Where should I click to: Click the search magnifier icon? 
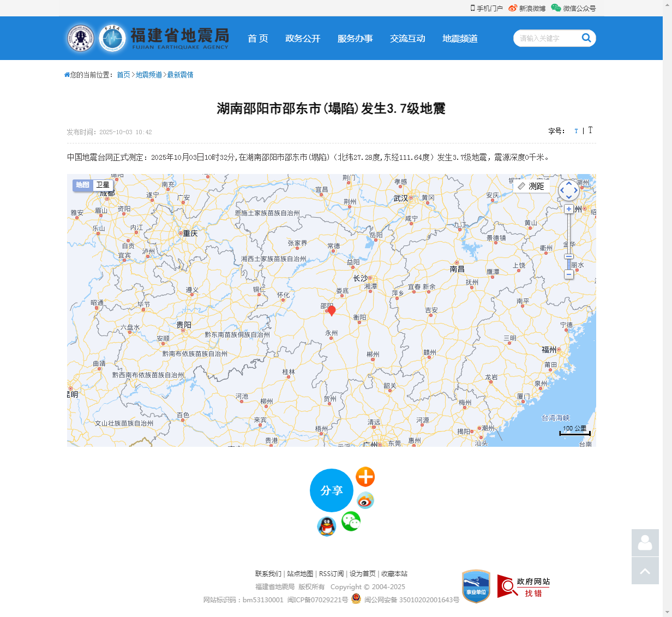pyautogui.click(x=586, y=38)
